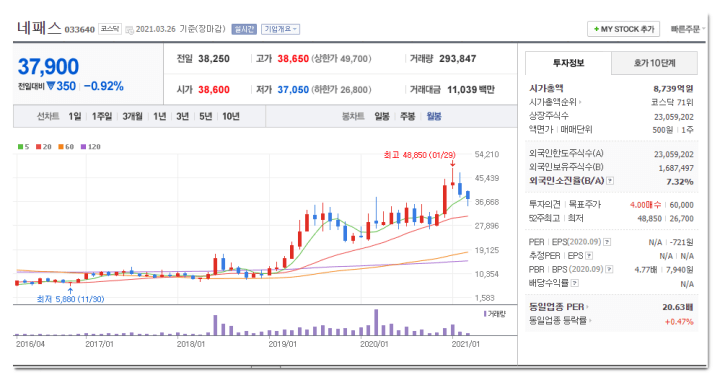Select the 10년 line chart period
This screenshot has width=720, height=380.
pos(231,117)
